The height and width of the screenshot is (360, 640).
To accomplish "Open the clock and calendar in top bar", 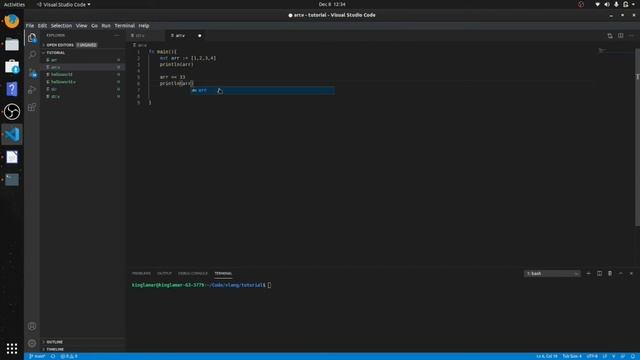I will pyautogui.click(x=332, y=4).
